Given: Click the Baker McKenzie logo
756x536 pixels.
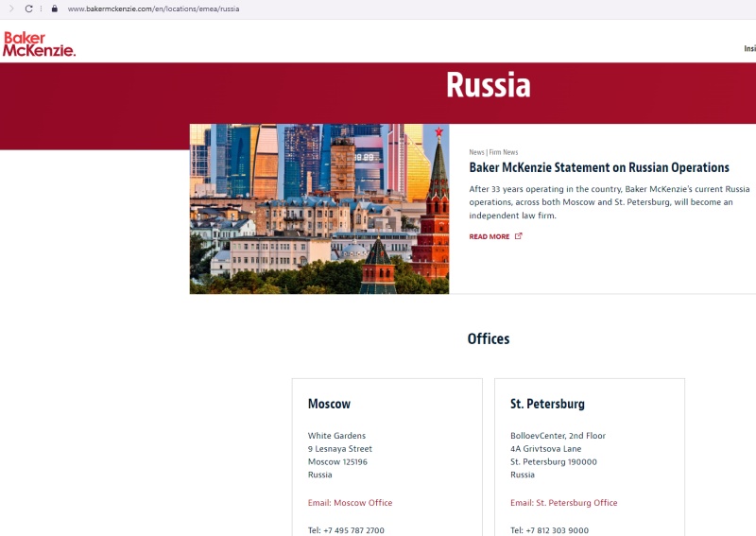Looking at the screenshot, I should tap(39, 43).
